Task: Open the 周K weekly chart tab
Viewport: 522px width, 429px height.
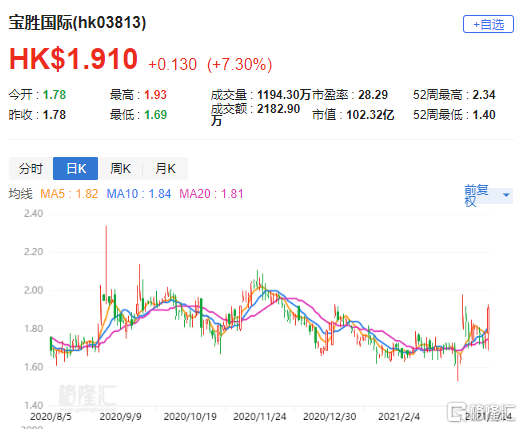Action: click(x=120, y=168)
